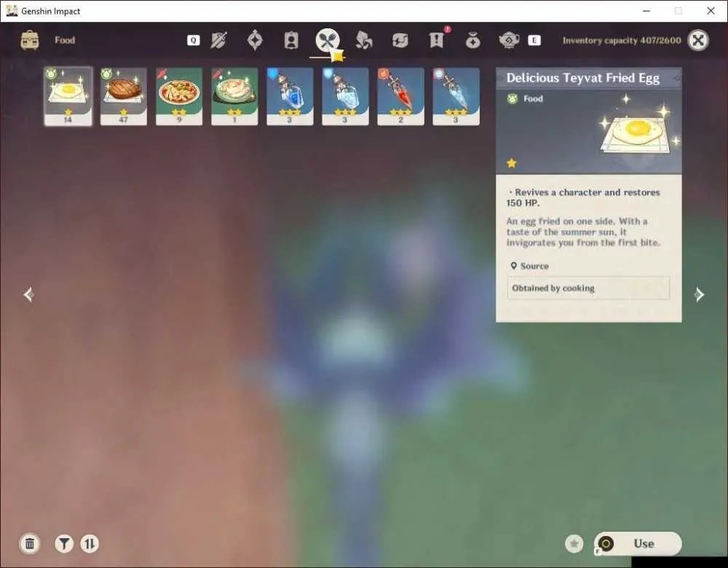Click the Genshin Impact title bar app icon
728x568 pixels.
(12, 11)
